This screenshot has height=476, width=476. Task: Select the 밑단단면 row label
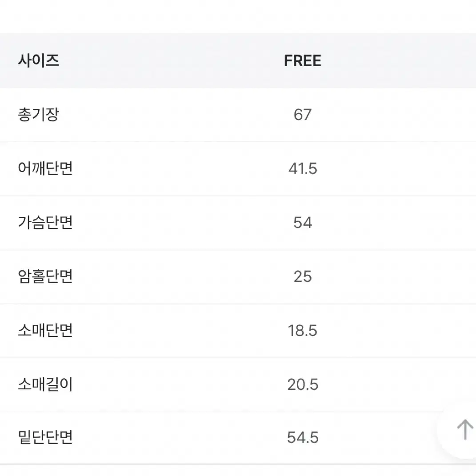(45, 437)
